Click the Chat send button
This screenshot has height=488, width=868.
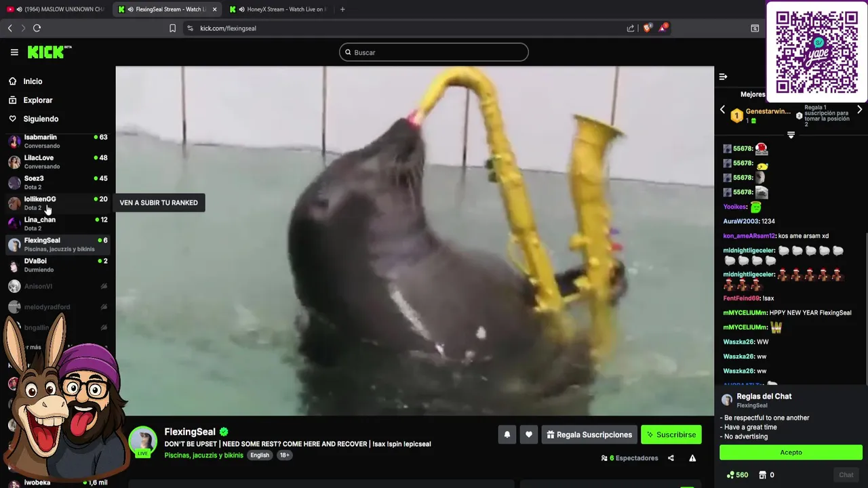[846, 475]
